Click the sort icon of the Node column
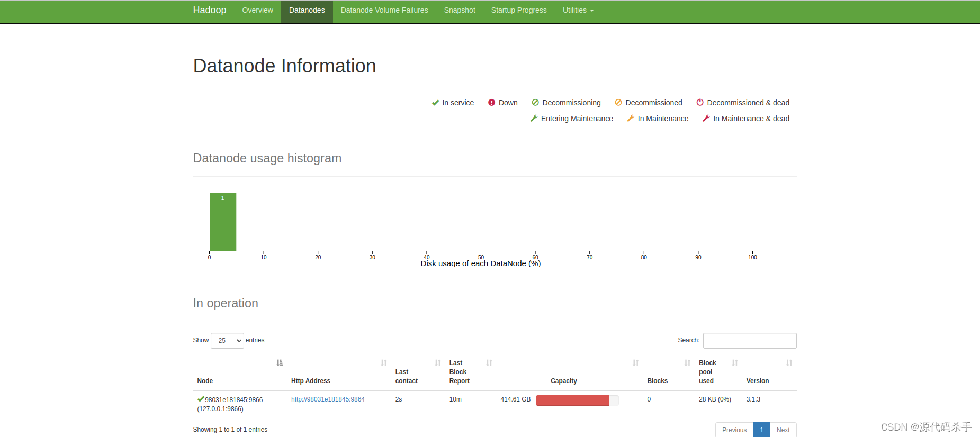Image resolution: width=980 pixels, height=437 pixels. point(280,363)
